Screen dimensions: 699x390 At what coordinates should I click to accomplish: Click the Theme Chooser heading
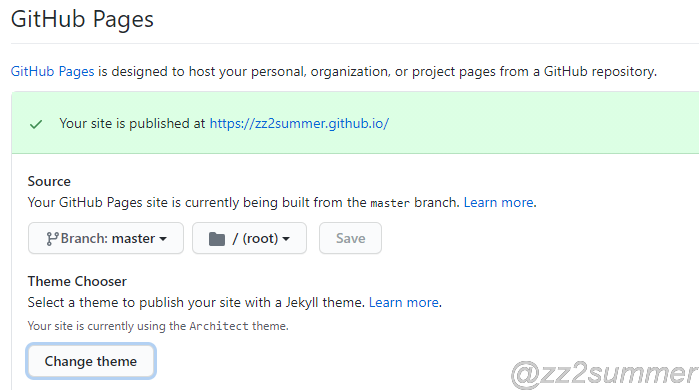click(77, 281)
